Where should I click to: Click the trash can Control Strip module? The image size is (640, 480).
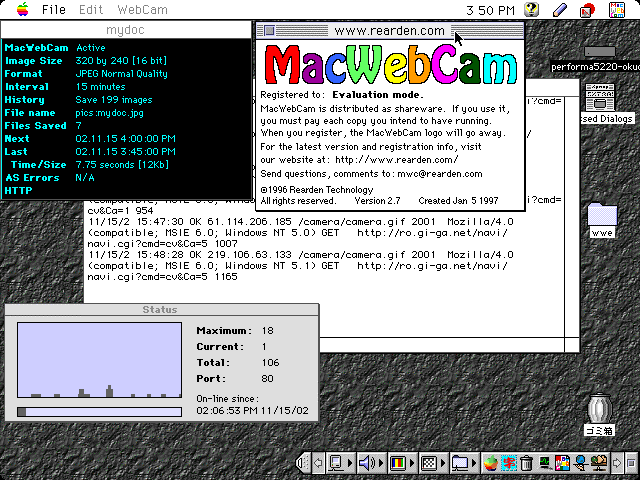pyautogui.click(x=527, y=463)
